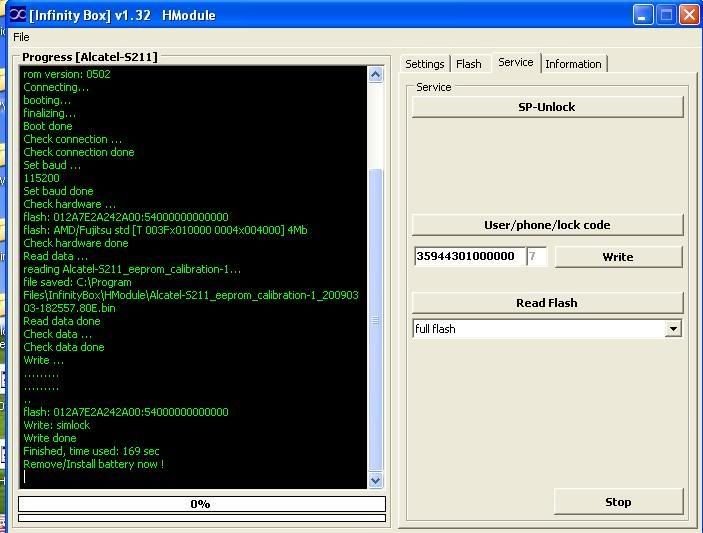Viewport: 703px width, 533px height.
Task: Maximize the HModule window
Action: (667, 15)
